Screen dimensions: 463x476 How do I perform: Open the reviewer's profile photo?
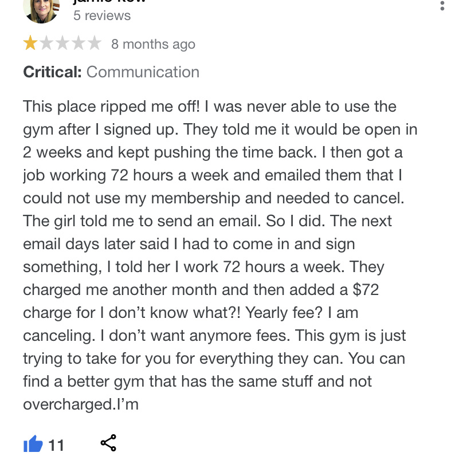[x=41, y=9]
